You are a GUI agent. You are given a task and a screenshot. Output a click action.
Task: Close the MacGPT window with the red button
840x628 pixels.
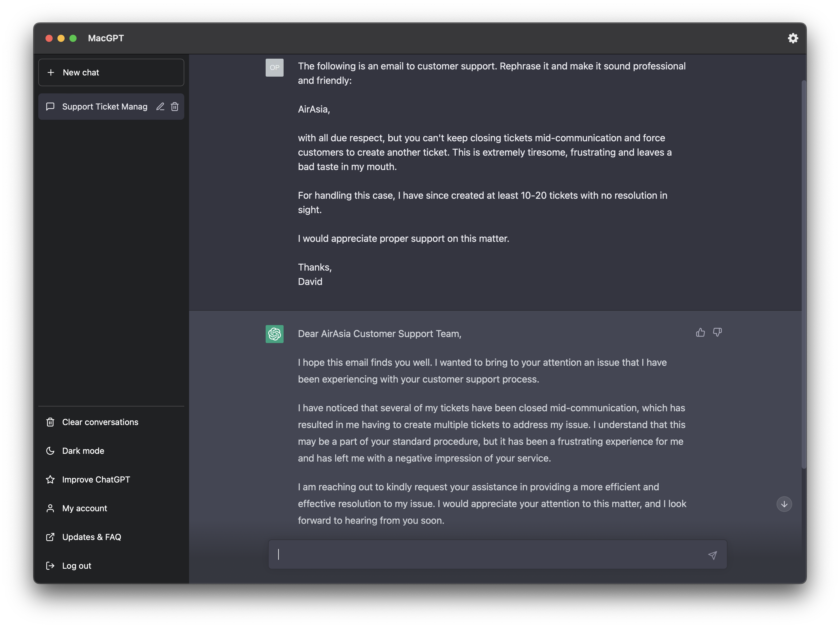(x=49, y=38)
